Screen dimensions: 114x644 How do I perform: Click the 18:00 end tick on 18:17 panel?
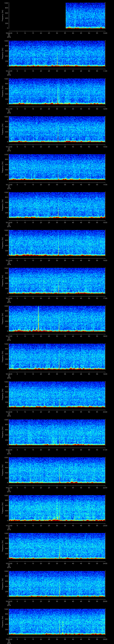[105, 336]
